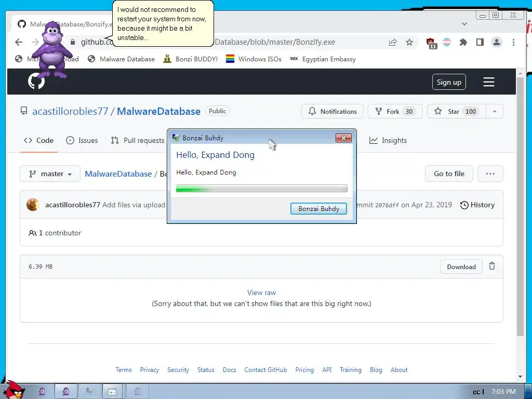Viewport: 532px width, 399px height.
Task: Bookmark this page with the star icon
Action: [x=409, y=42]
